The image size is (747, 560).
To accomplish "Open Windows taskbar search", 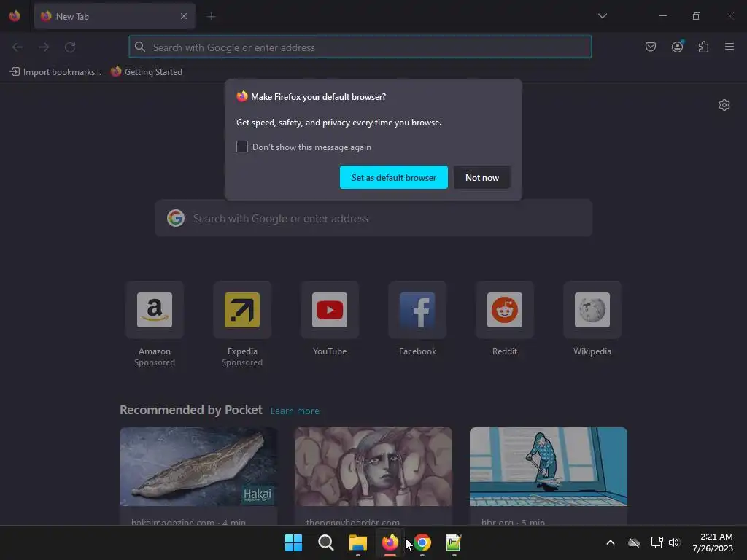I will click(326, 542).
